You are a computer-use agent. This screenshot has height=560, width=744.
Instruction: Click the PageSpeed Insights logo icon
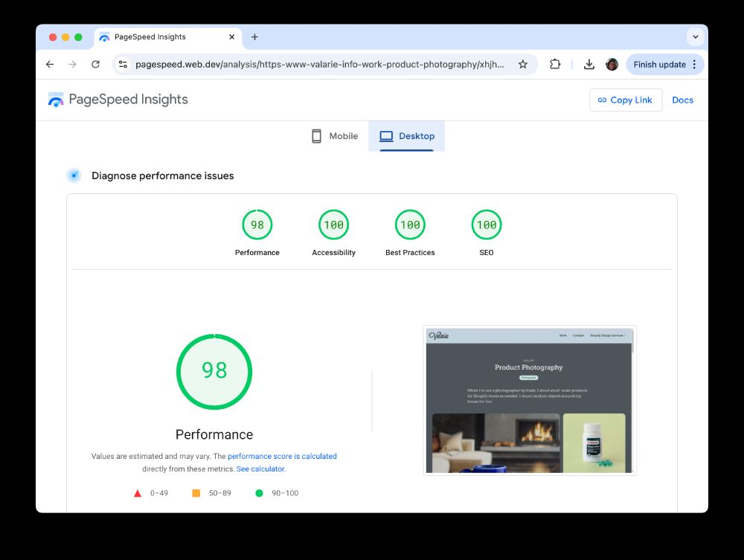[56, 99]
